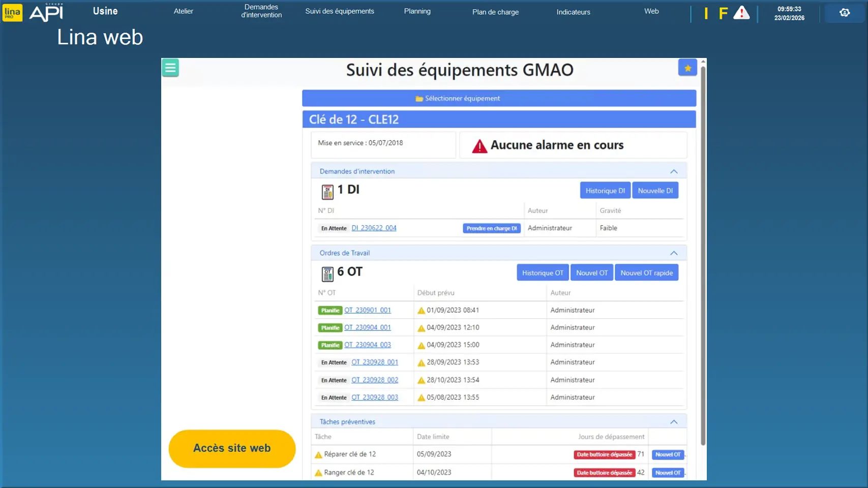The height and width of the screenshot is (488, 868).
Task: Click the settings gear icon in header
Action: (844, 13)
